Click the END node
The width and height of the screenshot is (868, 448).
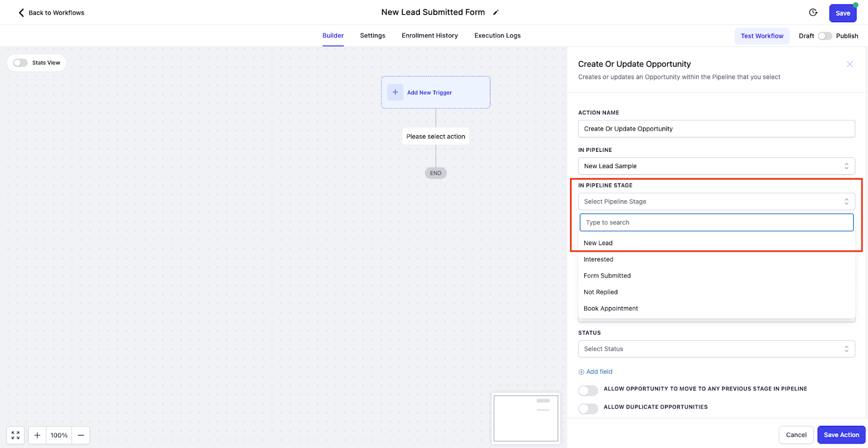[x=436, y=173]
